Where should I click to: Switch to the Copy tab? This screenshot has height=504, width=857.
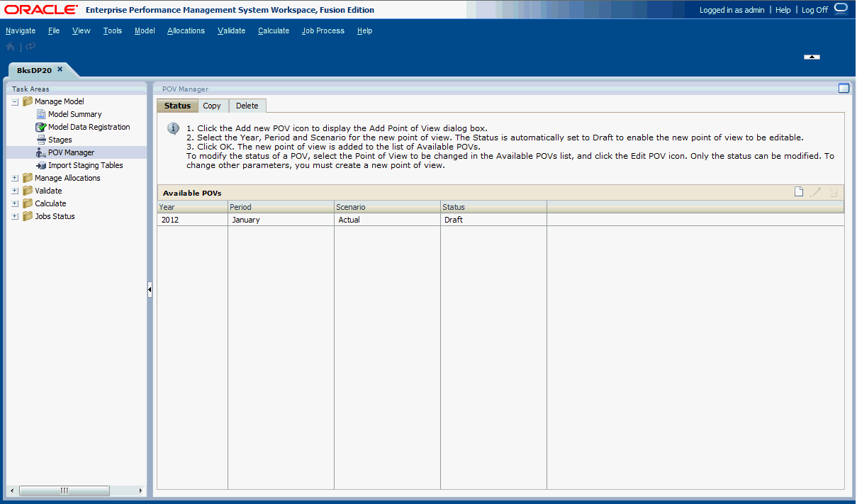212,106
